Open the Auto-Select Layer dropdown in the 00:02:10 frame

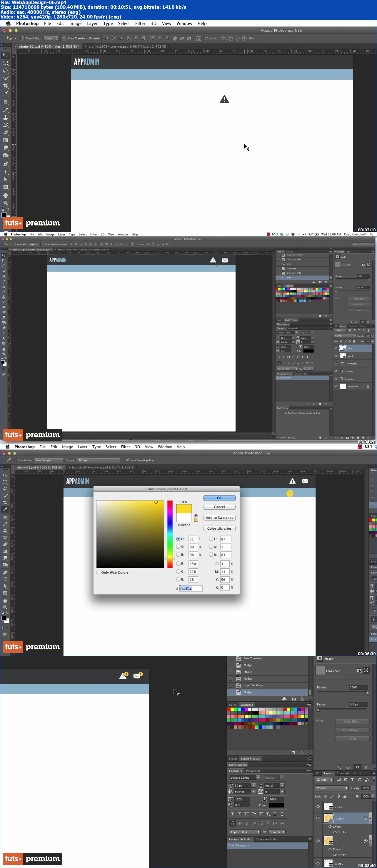point(51,39)
